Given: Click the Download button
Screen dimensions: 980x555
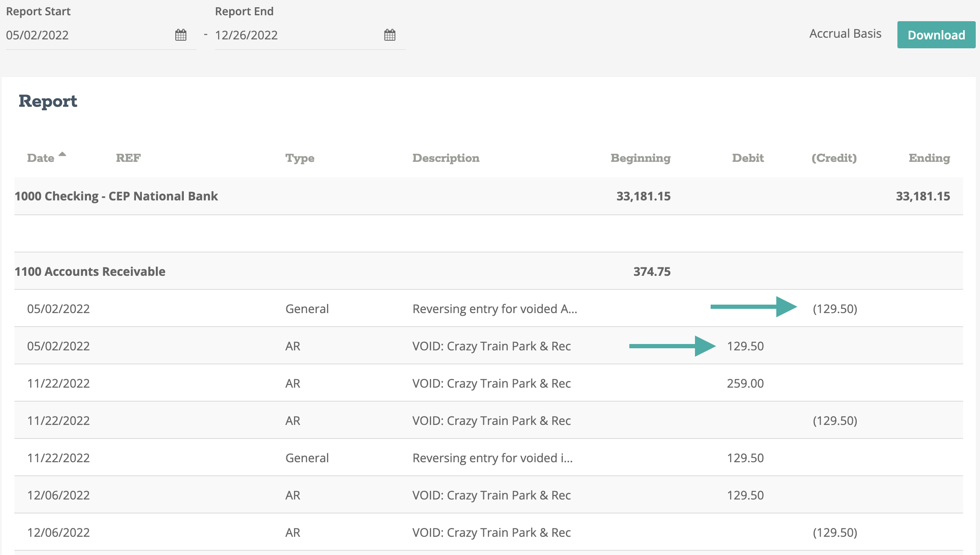Looking at the screenshot, I should [x=936, y=35].
